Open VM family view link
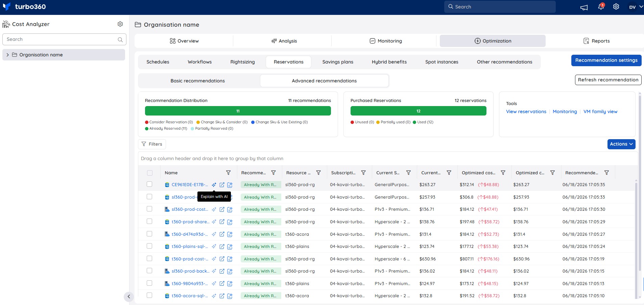This screenshot has width=644, height=305. coord(600,111)
